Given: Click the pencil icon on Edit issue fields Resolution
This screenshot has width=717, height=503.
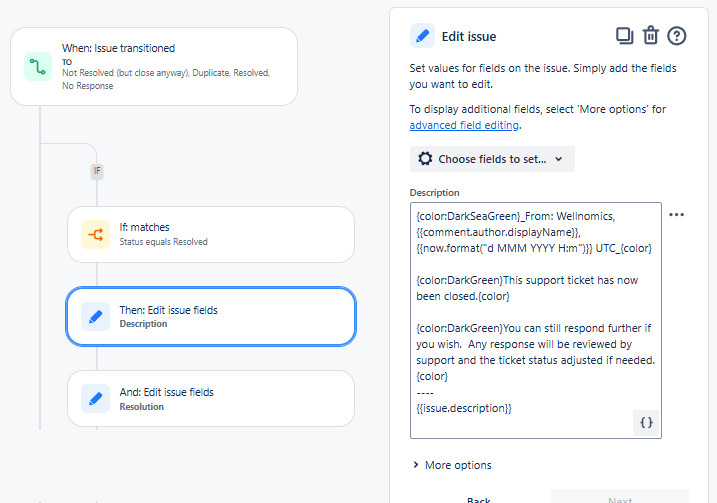Looking at the screenshot, I should [96, 399].
